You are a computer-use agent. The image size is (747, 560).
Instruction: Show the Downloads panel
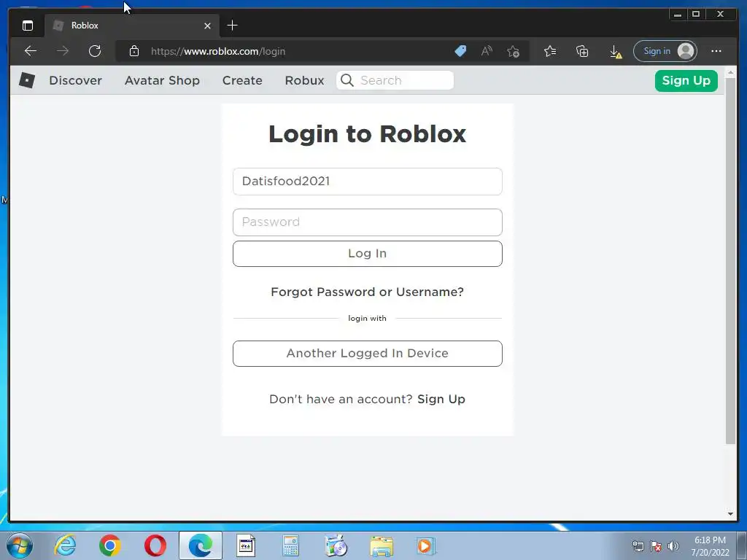click(x=616, y=52)
